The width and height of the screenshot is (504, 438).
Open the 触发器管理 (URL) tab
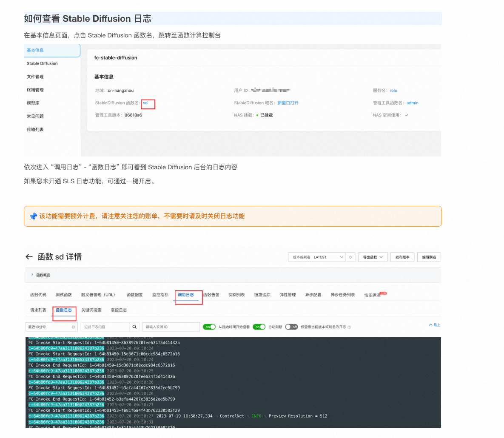98,295
